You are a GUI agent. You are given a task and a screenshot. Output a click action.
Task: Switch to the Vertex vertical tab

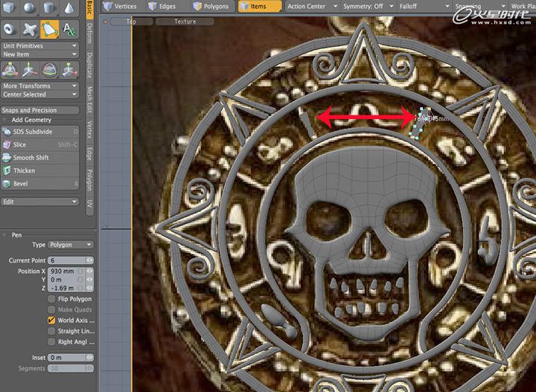tap(89, 129)
